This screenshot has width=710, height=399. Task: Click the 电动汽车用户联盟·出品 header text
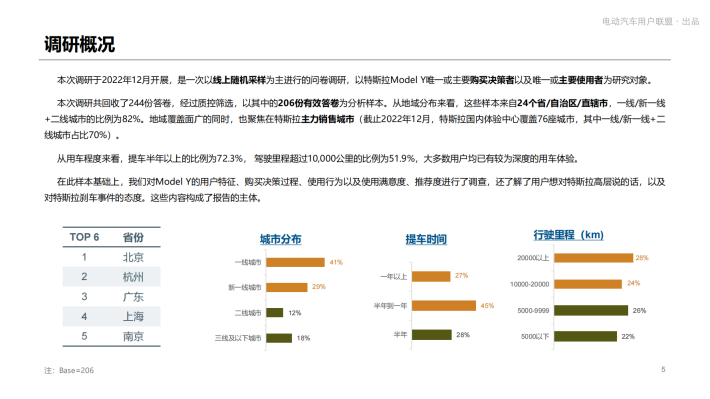(x=651, y=21)
